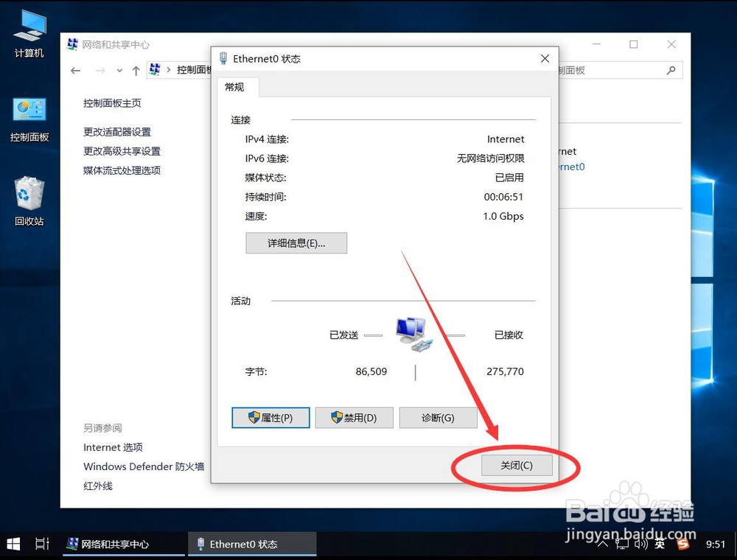
Task: Open the Windows Start menu
Action: (x=13, y=544)
